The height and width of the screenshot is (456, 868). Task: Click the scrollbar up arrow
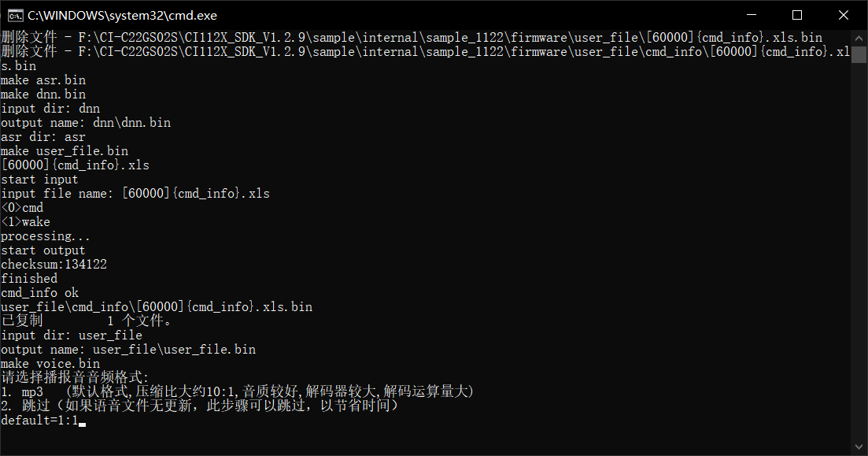(860, 37)
